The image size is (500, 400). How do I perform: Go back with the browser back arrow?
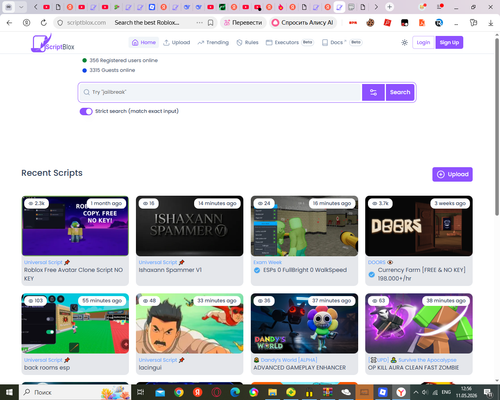9,23
